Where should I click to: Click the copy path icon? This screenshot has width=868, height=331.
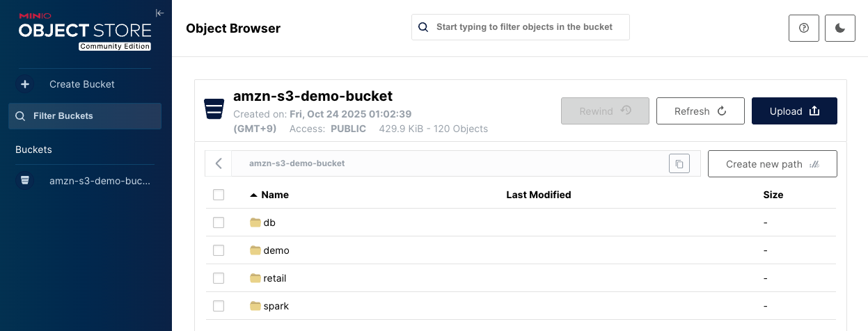(x=679, y=164)
